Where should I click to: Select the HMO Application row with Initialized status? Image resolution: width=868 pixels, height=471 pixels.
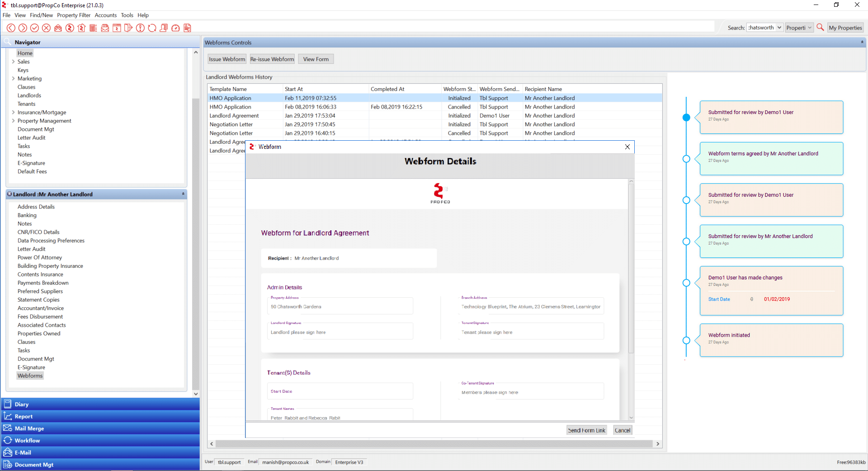[434, 98]
